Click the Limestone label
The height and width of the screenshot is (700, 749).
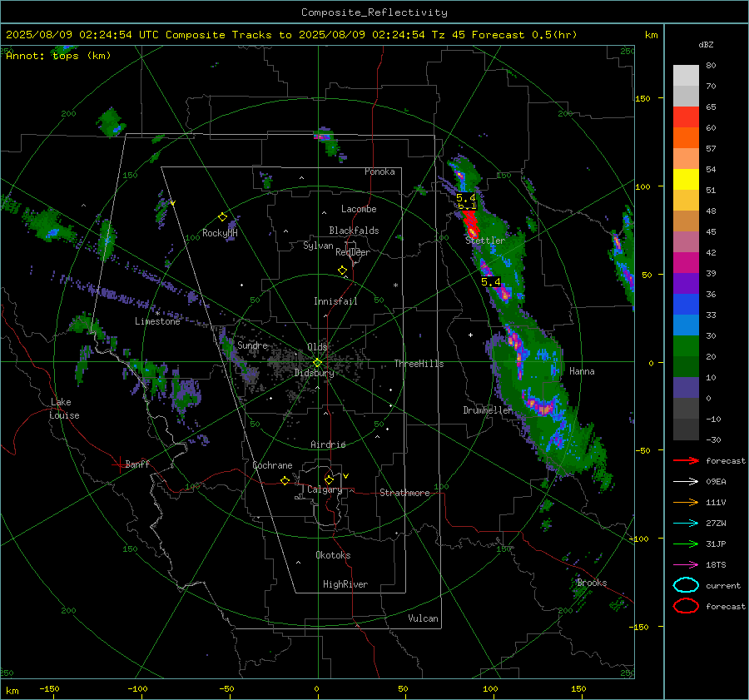tap(157, 321)
